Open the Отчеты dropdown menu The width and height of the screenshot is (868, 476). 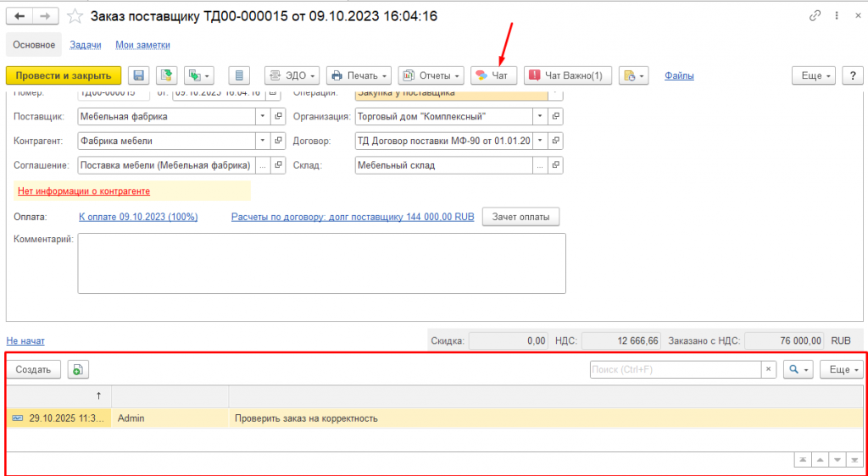pos(431,75)
